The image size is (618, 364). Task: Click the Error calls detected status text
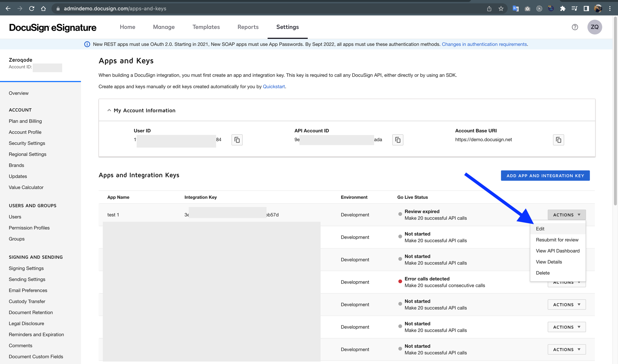[x=427, y=279]
